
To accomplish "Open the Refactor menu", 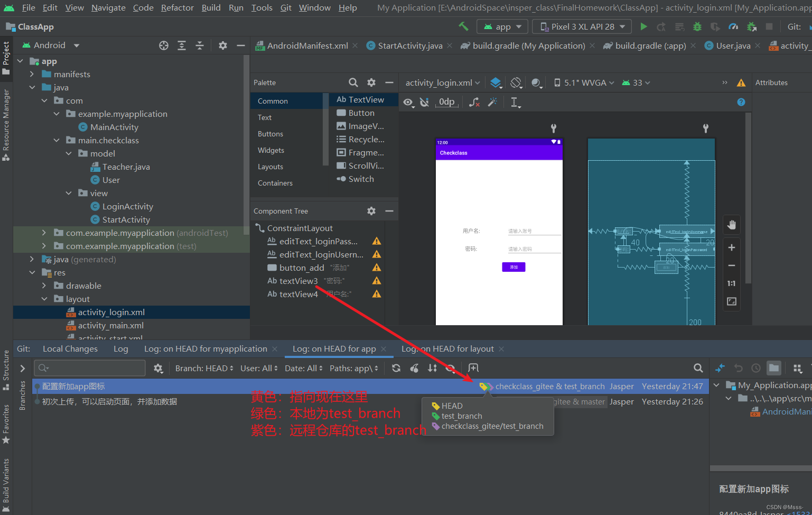I will tap(178, 7).
